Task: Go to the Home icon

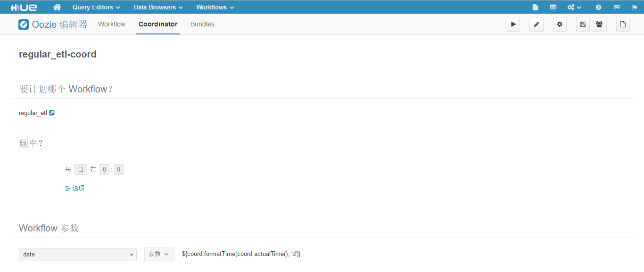Action: point(57,7)
